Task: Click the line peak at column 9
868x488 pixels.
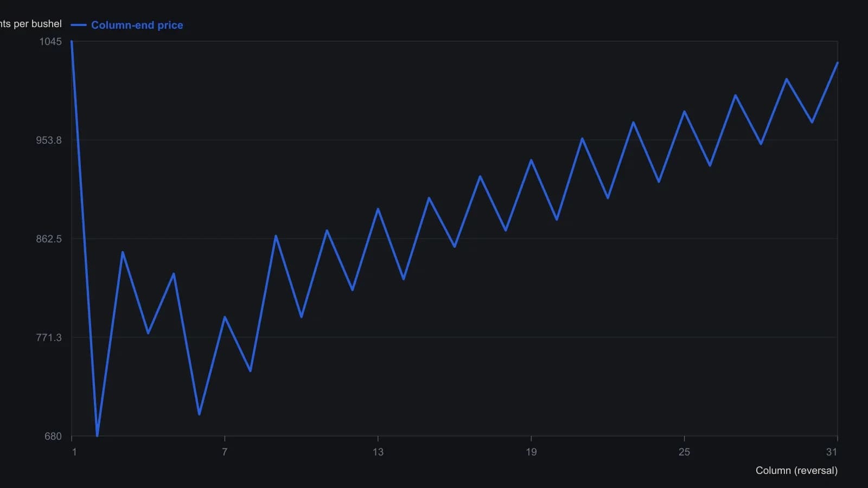Action: point(276,236)
